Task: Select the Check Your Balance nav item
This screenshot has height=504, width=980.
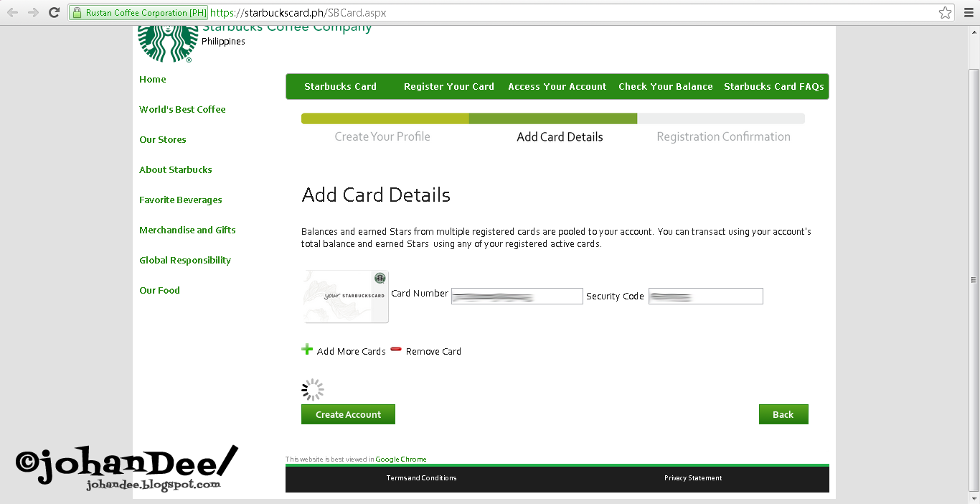Action: point(665,86)
